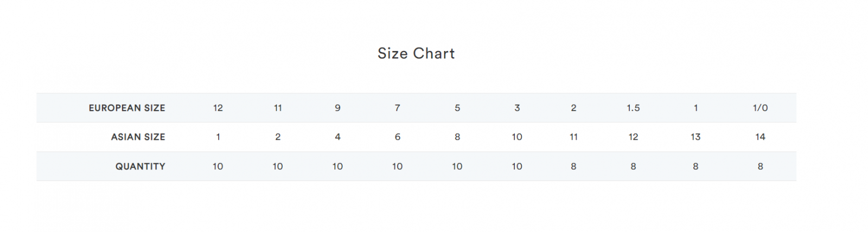Screen dimensions: 868x232
Task: Click European size 1/0 cell
Action: click(x=760, y=108)
